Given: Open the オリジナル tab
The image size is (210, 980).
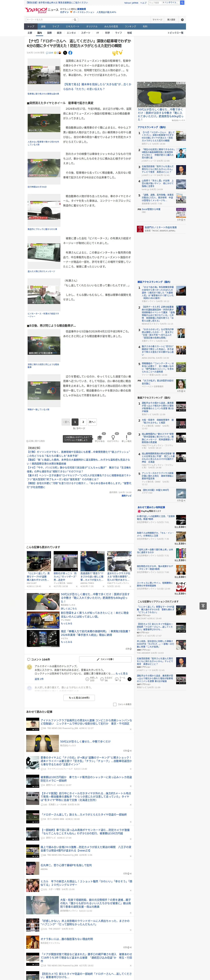Looking at the screenshot, I should 92,27.
